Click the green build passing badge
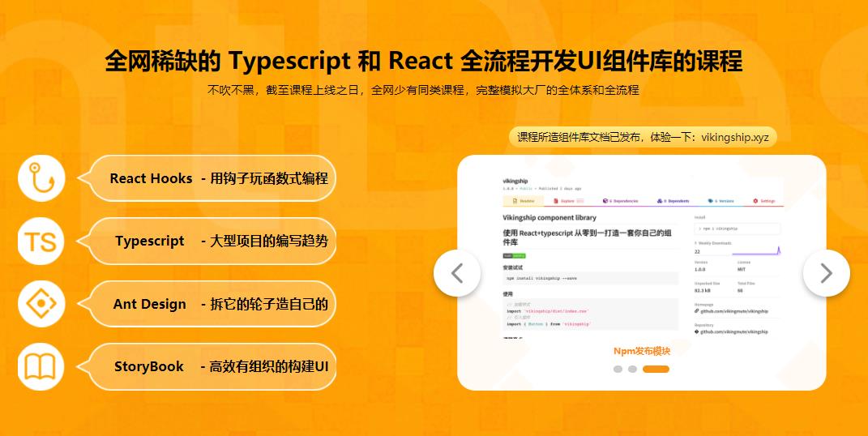Image resolution: width=868 pixels, height=436 pixels. pos(515,255)
